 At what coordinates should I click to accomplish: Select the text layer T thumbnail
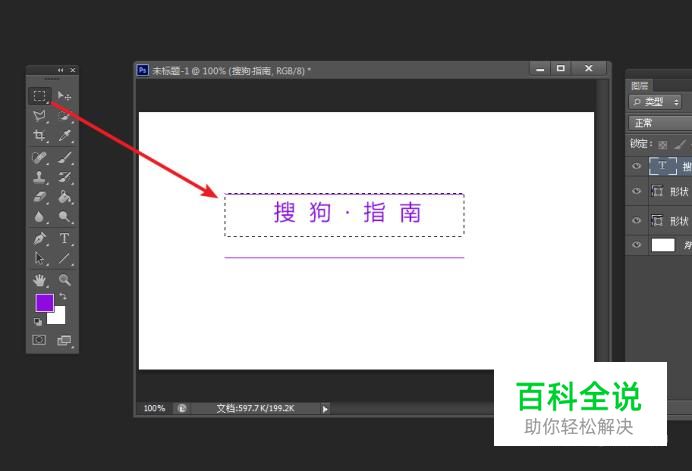click(662, 166)
